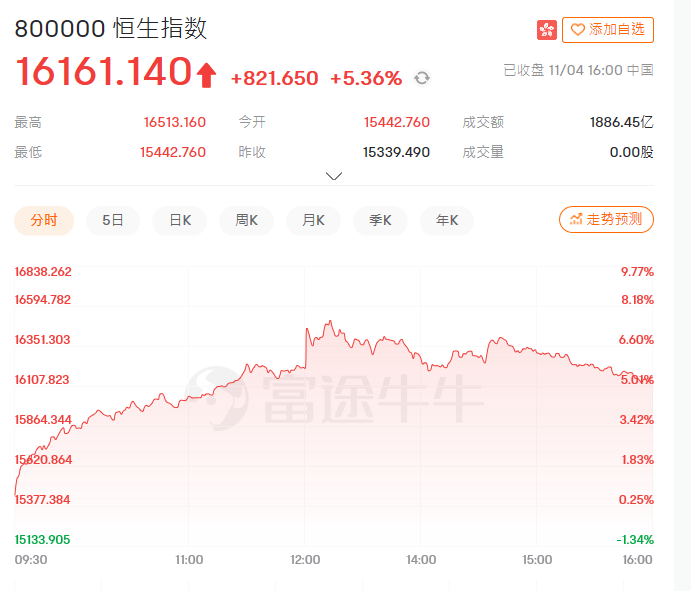
Task: Show the 月K monthly chart
Action: pos(313,220)
